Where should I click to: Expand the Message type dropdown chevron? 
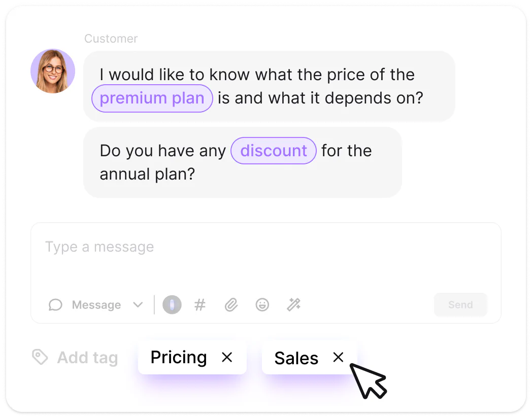pyautogui.click(x=138, y=305)
